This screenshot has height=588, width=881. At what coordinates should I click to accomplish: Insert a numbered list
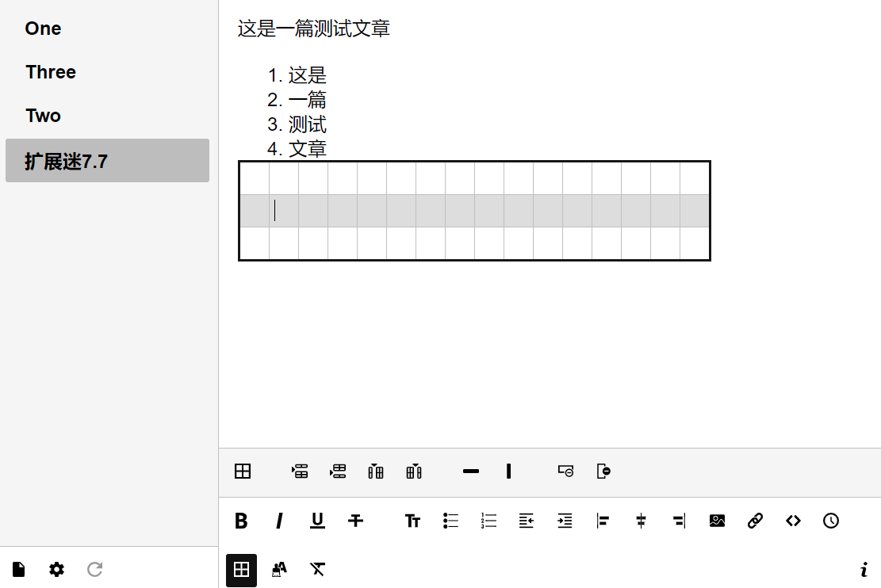[488, 521]
